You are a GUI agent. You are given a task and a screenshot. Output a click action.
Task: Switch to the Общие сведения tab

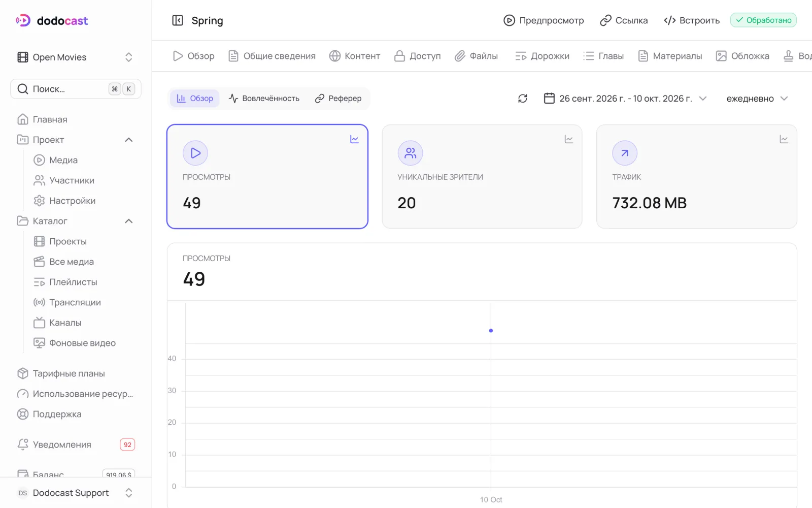tap(272, 56)
